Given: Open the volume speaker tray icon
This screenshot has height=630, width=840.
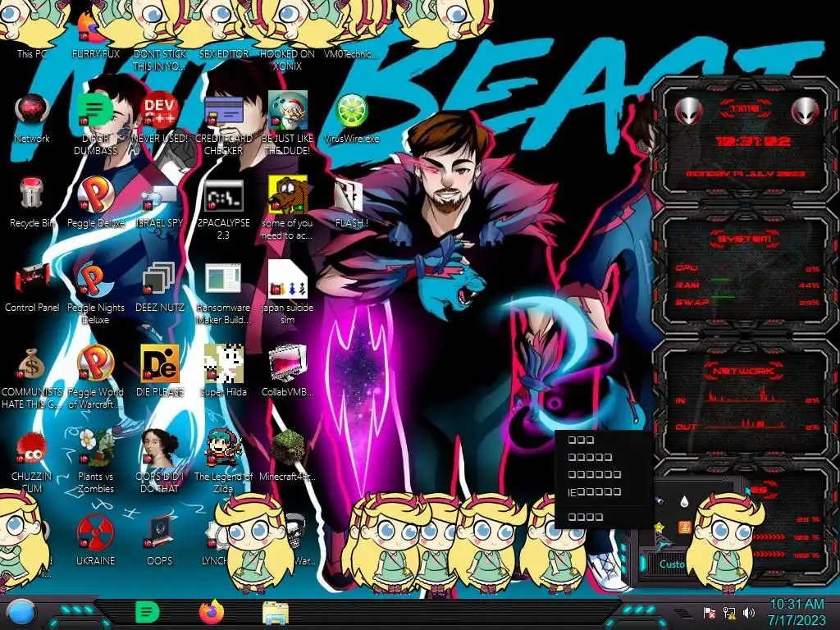Looking at the screenshot, I should click(749, 612).
